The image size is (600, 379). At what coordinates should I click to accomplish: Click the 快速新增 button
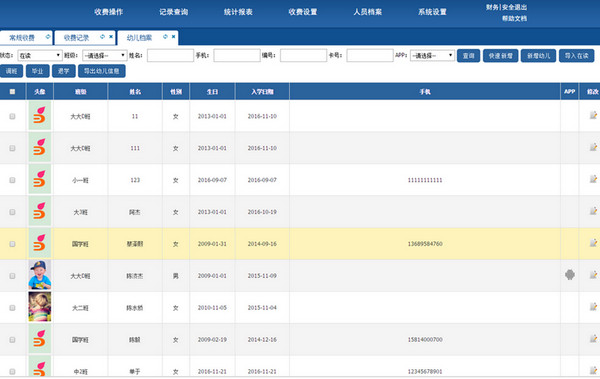501,56
